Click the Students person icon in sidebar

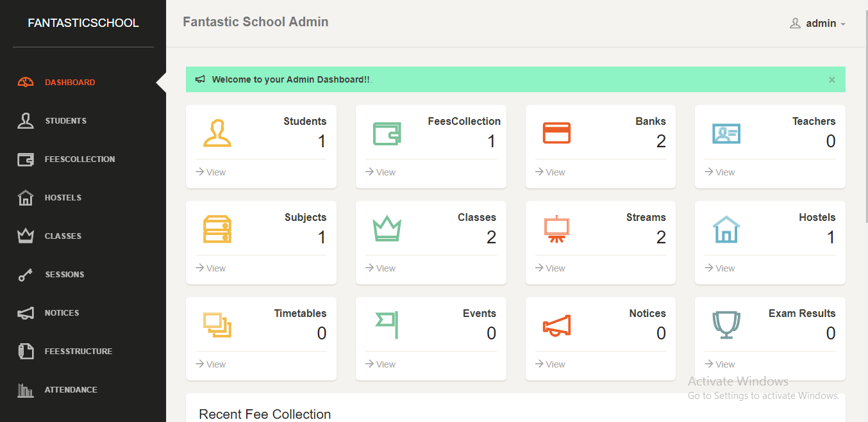[x=25, y=121]
